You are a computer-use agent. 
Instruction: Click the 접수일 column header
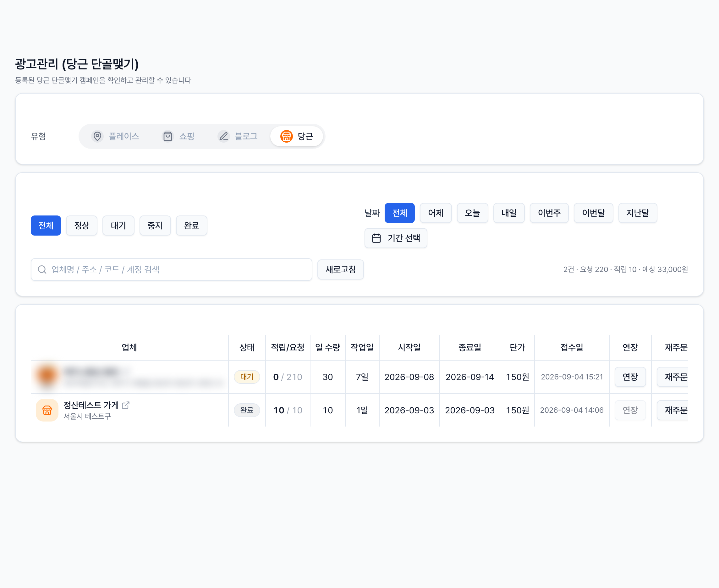[x=572, y=347]
